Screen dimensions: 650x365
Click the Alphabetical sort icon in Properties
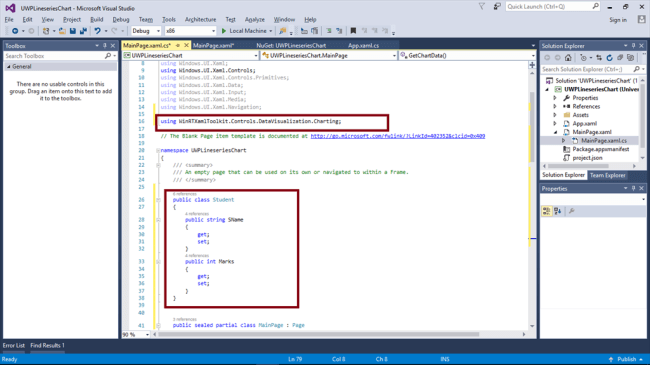[558, 211]
